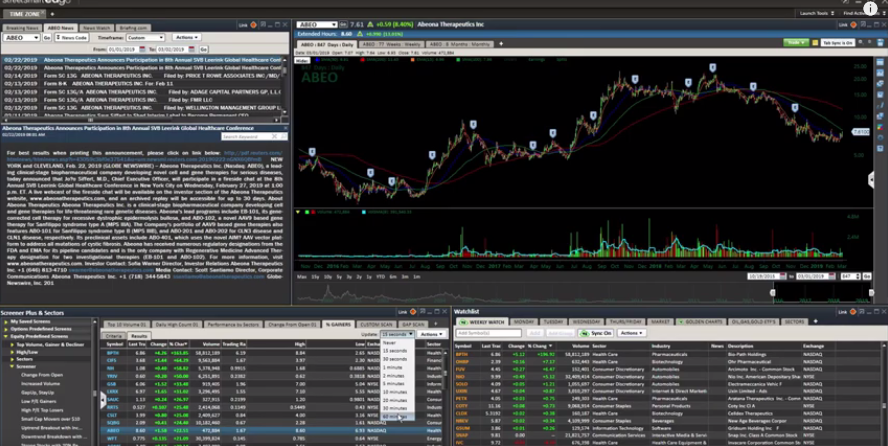Switch to CUSTOM SCAN screener tab
This screenshot has height=446, width=888.
[376, 324]
